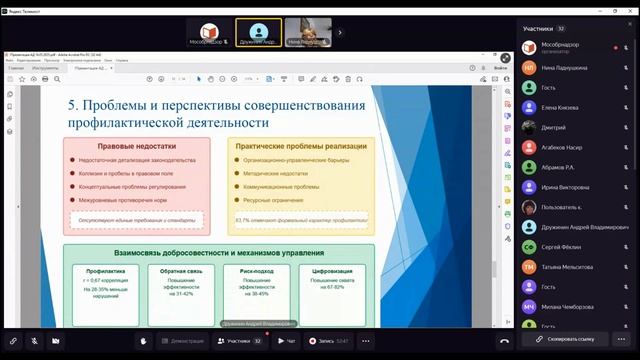
Task: Toggle the Участники panel button
Action: pos(240,341)
